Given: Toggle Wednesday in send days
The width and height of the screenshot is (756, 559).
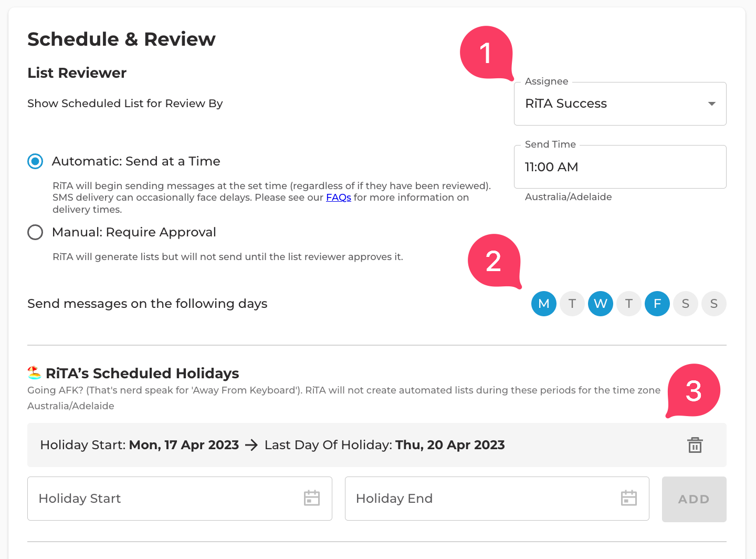Looking at the screenshot, I should pos(601,304).
